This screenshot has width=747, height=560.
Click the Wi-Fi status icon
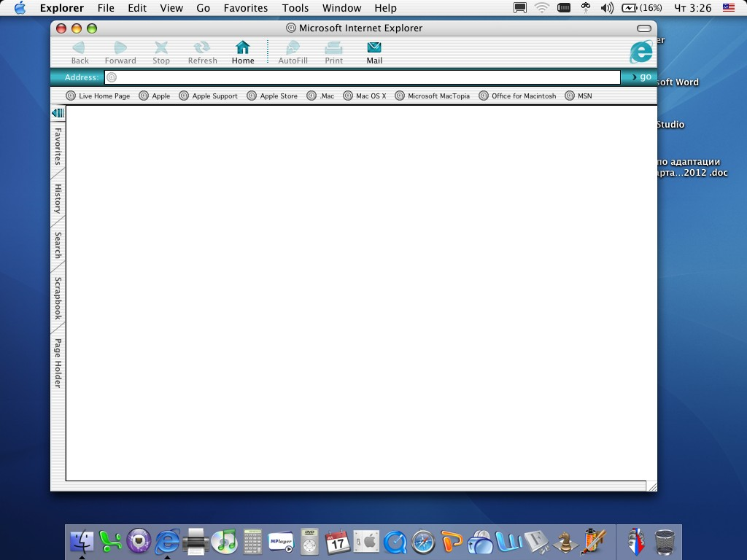coord(542,8)
